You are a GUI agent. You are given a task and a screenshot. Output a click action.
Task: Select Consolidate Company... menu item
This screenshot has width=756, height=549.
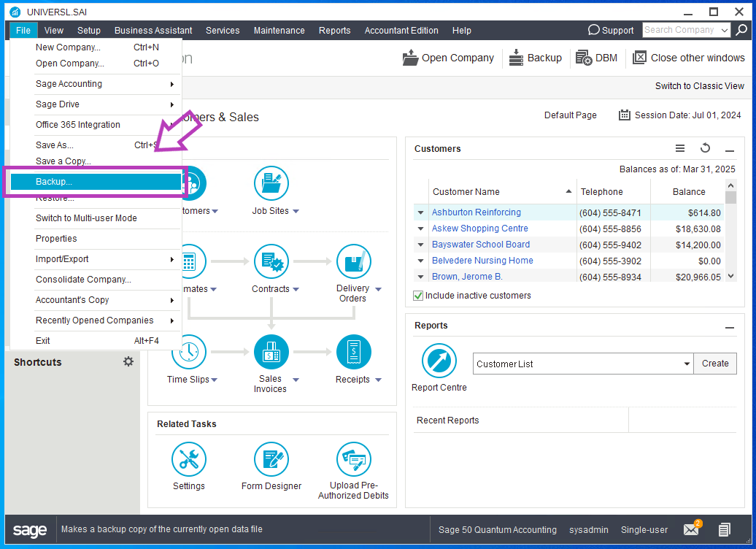[x=96, y=280]
